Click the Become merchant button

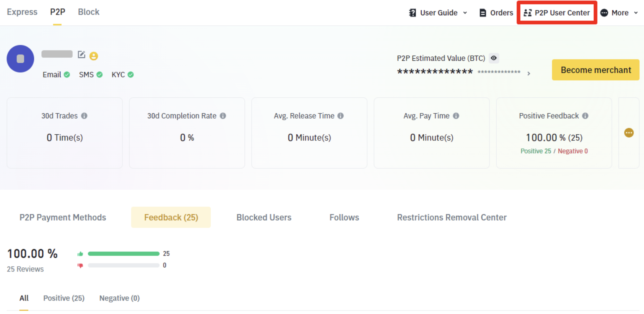(x=595, y=70)
